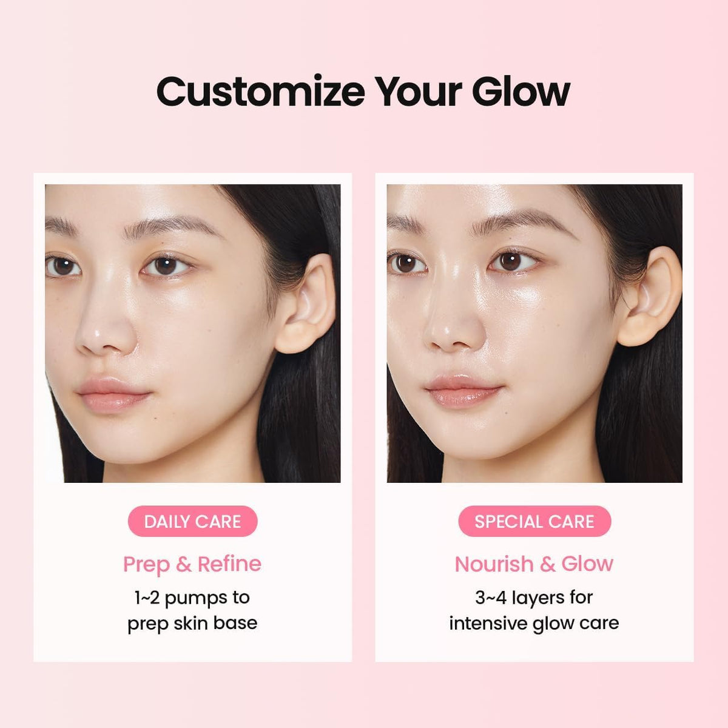Viewport: 728px width, 728px height.
Task: Click the word Nourish in the right card
Action: [494, 564]
